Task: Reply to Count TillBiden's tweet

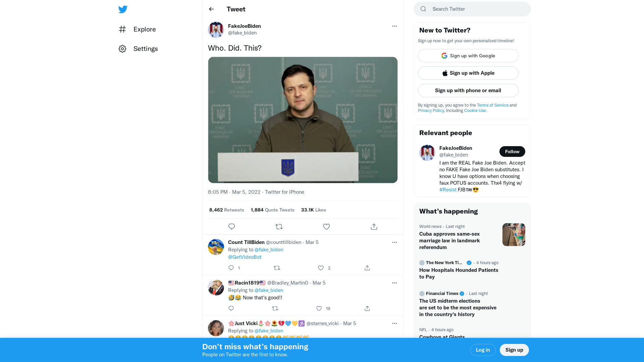Action: pos(231,268)
